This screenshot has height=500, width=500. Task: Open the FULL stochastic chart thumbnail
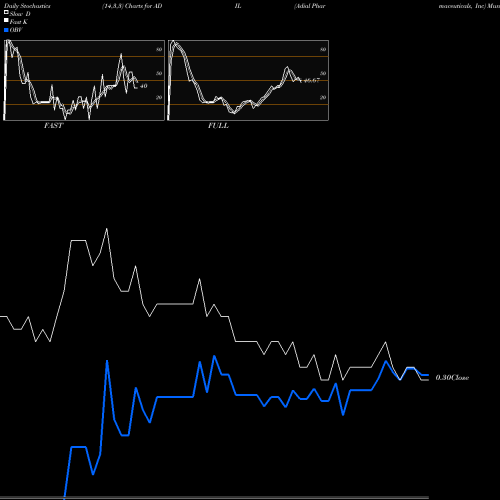coord(248,80)
